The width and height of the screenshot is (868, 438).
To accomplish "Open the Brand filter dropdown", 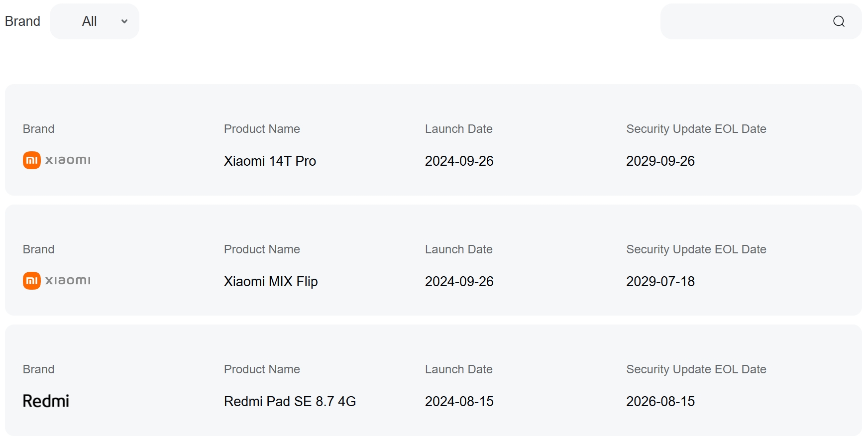I will pyautogui.click(x=95, y=21).
